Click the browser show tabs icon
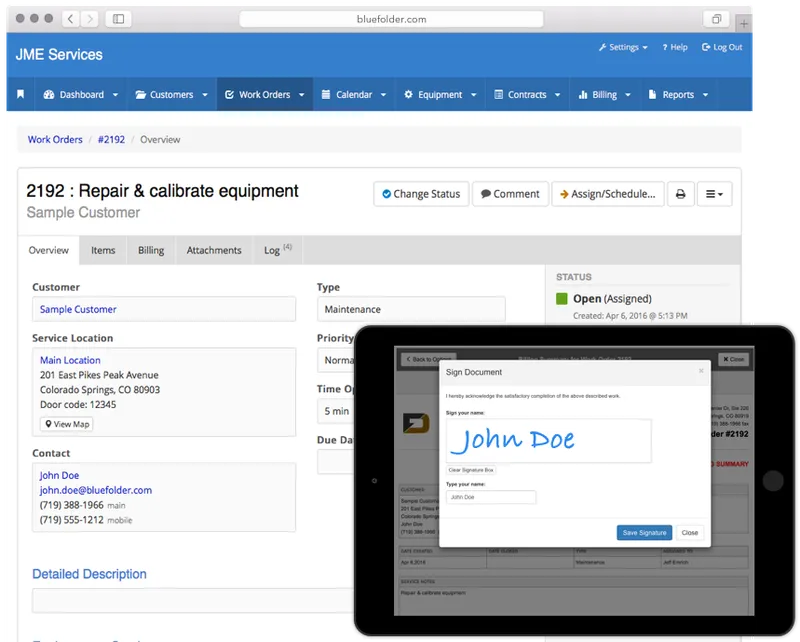Screen dimensions: 800x642 point(716,19)
